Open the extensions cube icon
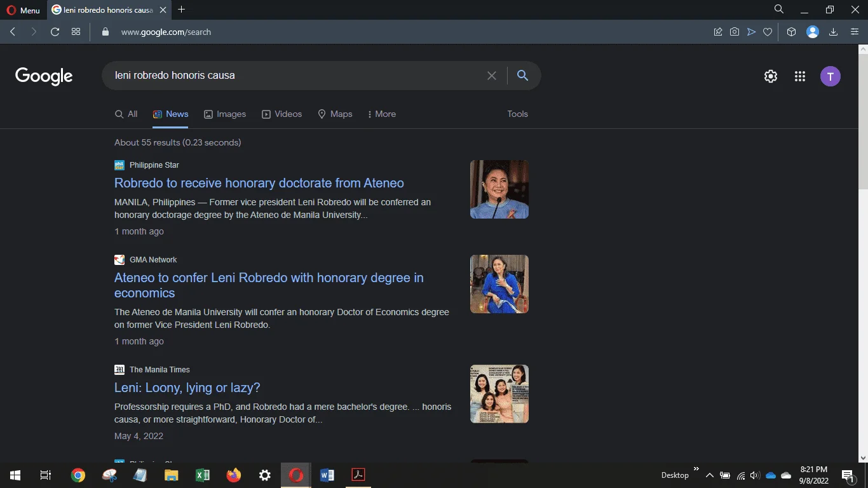Image resolution: width=868 pixels, height=488 pixels. pos(791,32)
